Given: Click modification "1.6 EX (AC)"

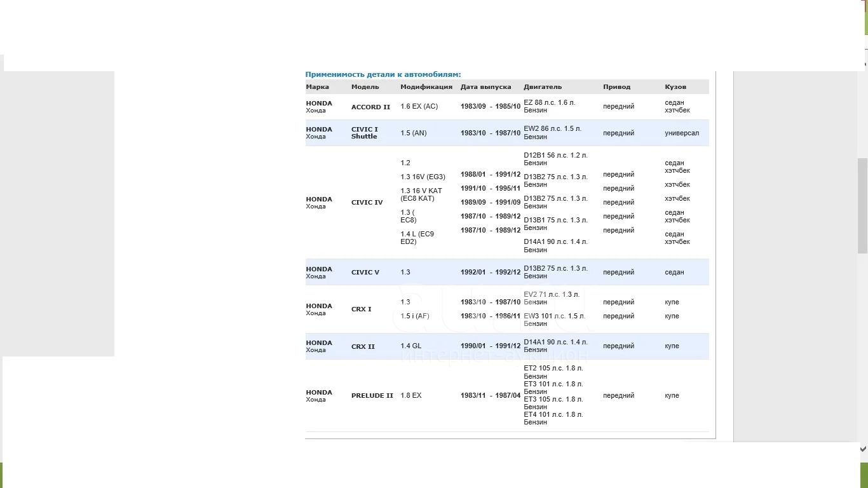Looking at the screenshot, I should point(419,107).
